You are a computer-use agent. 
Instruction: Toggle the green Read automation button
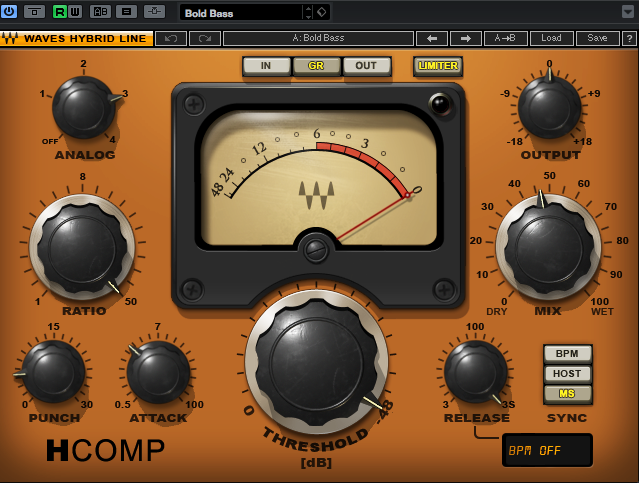[59, 12]
